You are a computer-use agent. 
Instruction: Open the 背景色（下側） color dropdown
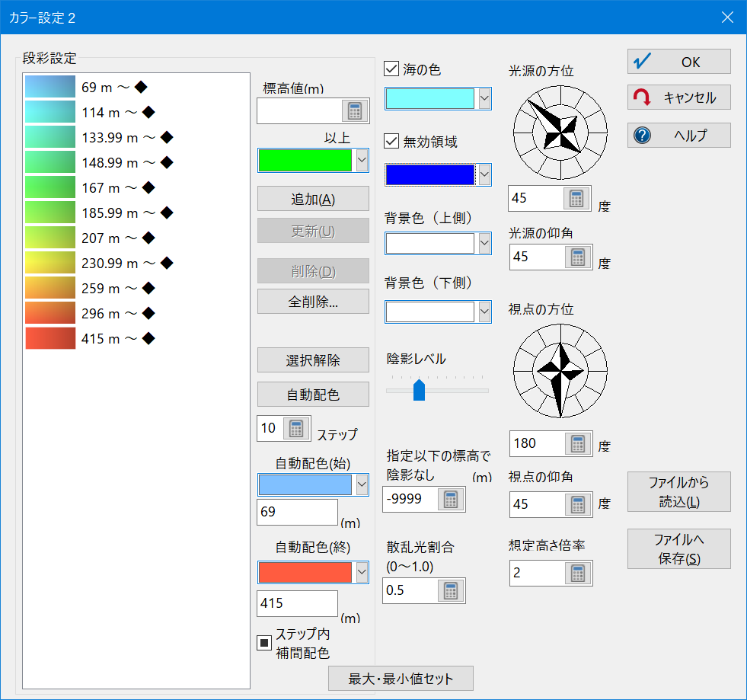coord(484,312)
